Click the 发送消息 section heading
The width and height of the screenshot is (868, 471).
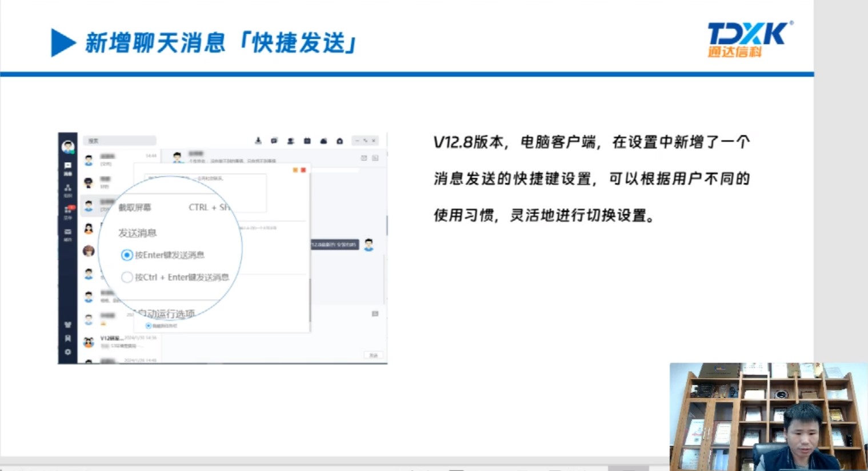coord(137,233)
